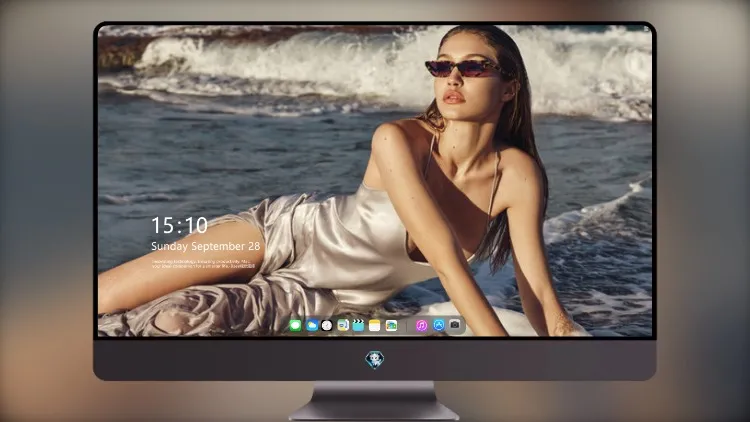This screenshot has height=422, width=750.
Task: Open the clapperboard video app in the dock
Action: coord(358,326)
